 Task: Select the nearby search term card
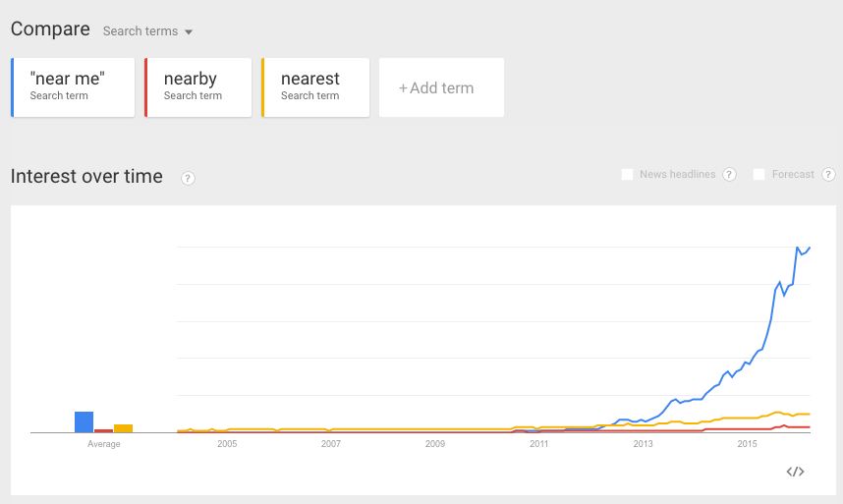[198, 87]
